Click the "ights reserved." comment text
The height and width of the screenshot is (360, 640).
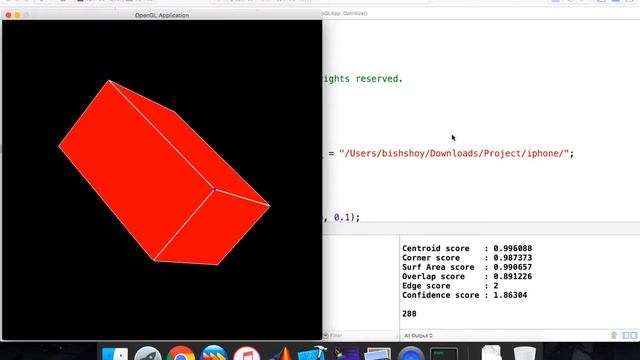click(x=363, y=79)
